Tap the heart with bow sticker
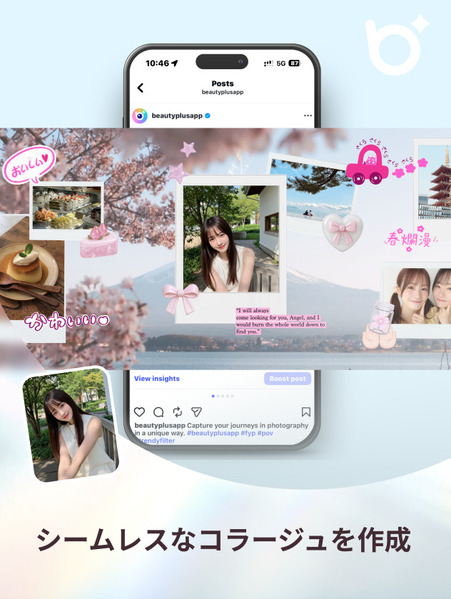451x599 pixels. click(342, 232)
